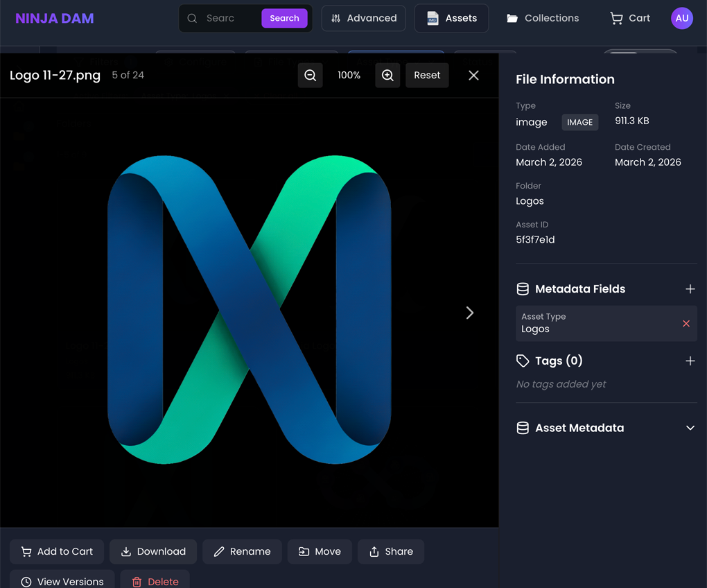Open the Ninja DAM home page
The height and width of the screenshot is (588, 707).
pos(54,18)
